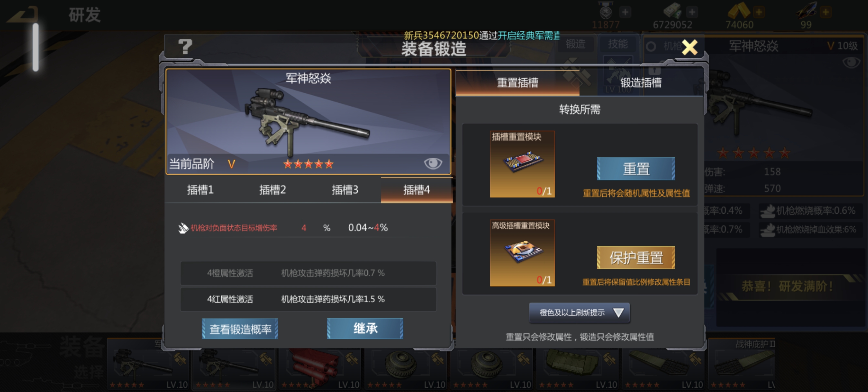The image size is (868, 392).
Task: Open the question mark help icon
Action: click(x=185, y=47)
